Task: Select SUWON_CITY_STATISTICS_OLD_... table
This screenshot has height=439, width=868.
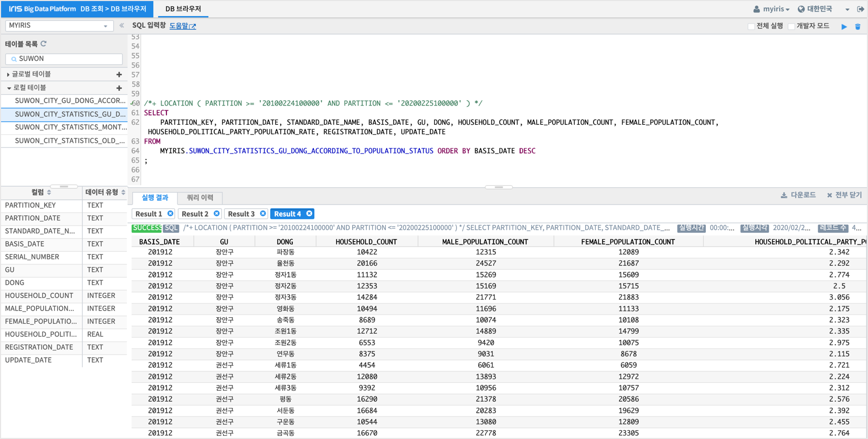Action: (64, 141)
